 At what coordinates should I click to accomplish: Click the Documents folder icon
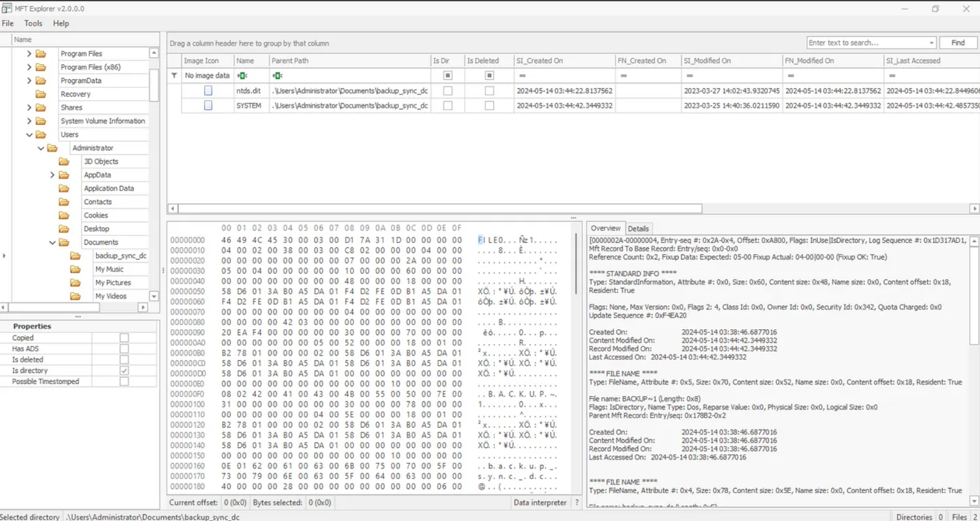click(x=64, y=242)
